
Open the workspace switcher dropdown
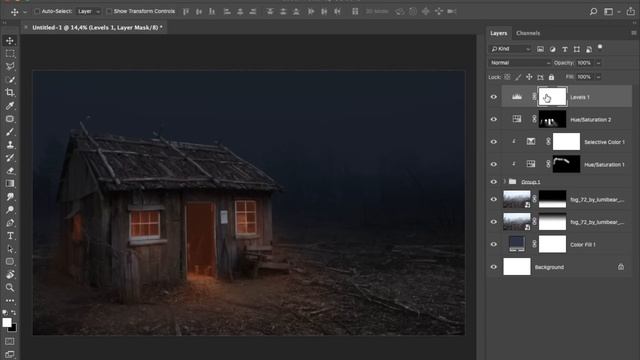click(612, 11)
